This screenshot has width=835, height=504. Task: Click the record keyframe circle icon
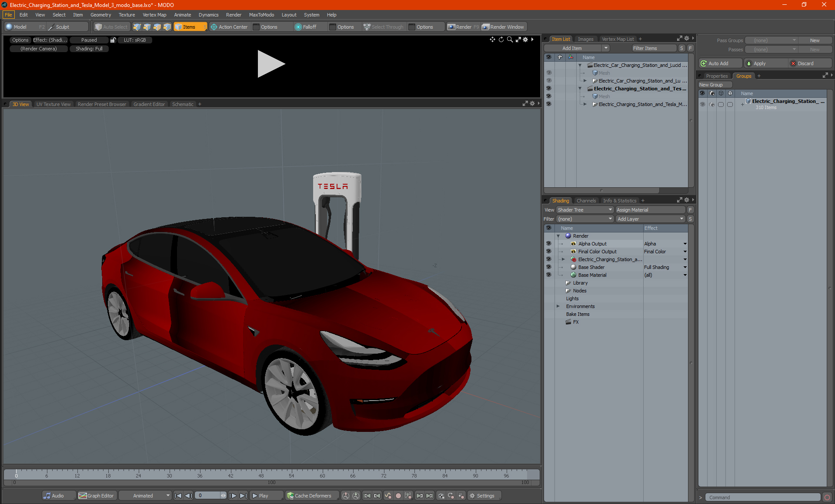point(398,496)
